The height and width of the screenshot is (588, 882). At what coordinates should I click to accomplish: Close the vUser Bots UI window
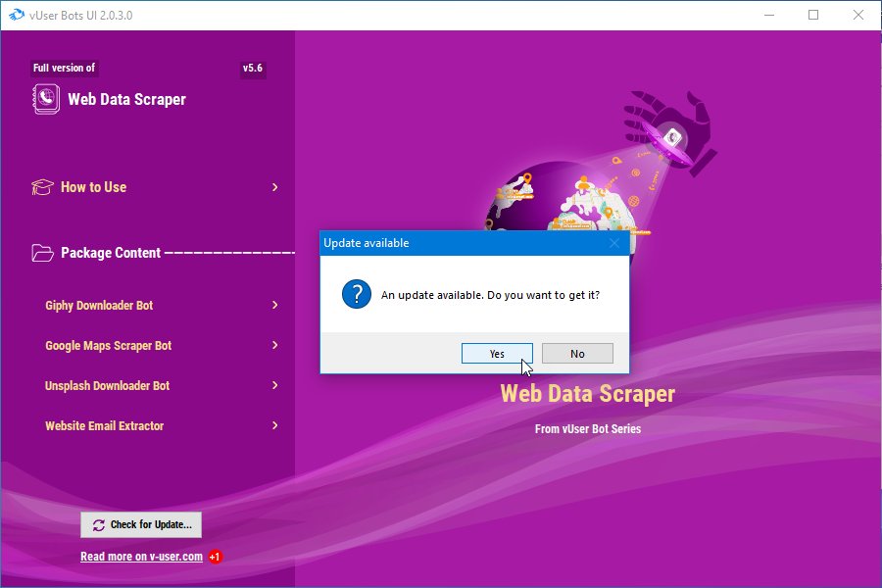pyautogui.click(x=858, y=16)
